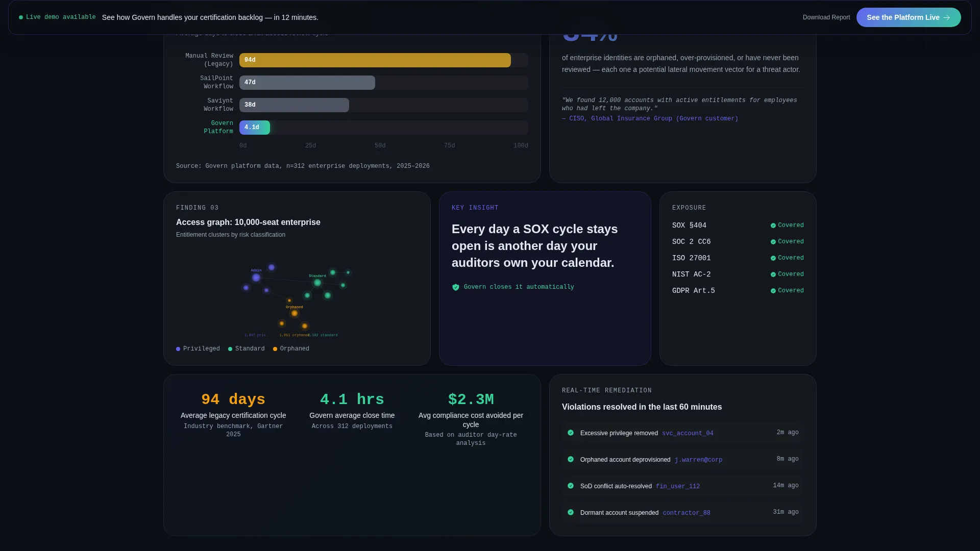Image resolution: width=980 pixels, height=551 pixels.
Task: Click the arrow icon on See the Platform Live
Action: pyautogui.click(x=947, y=17)
